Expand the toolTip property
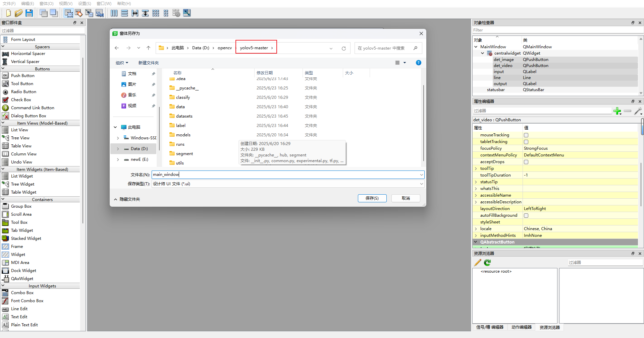This screenshot has width=644, height=338. pos(476,168)
